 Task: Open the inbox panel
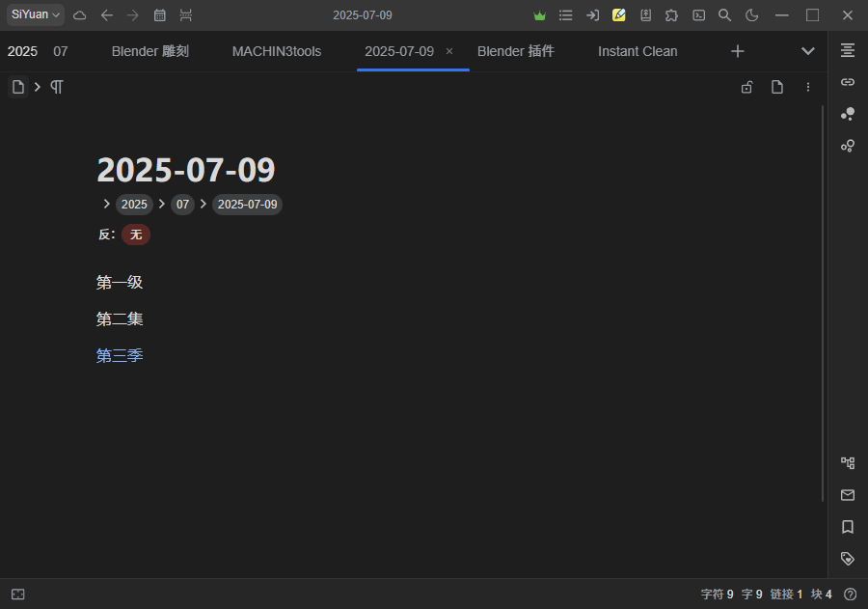[x=847, y=494]
